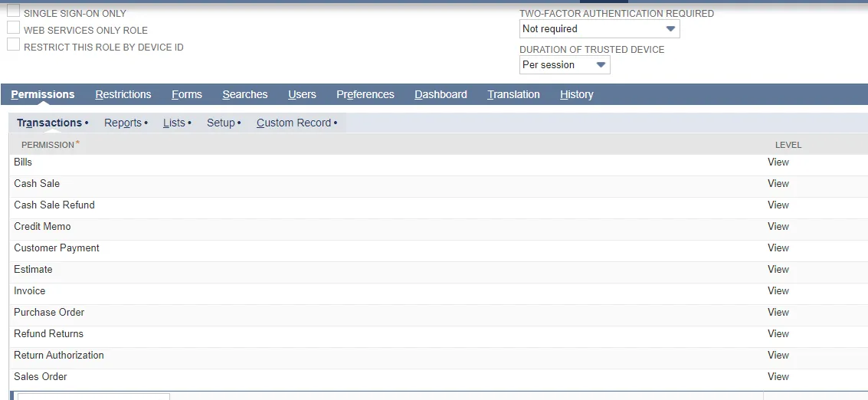Select the Translation tab
This screenshot has width=868, height=400.
pos(513,95)
